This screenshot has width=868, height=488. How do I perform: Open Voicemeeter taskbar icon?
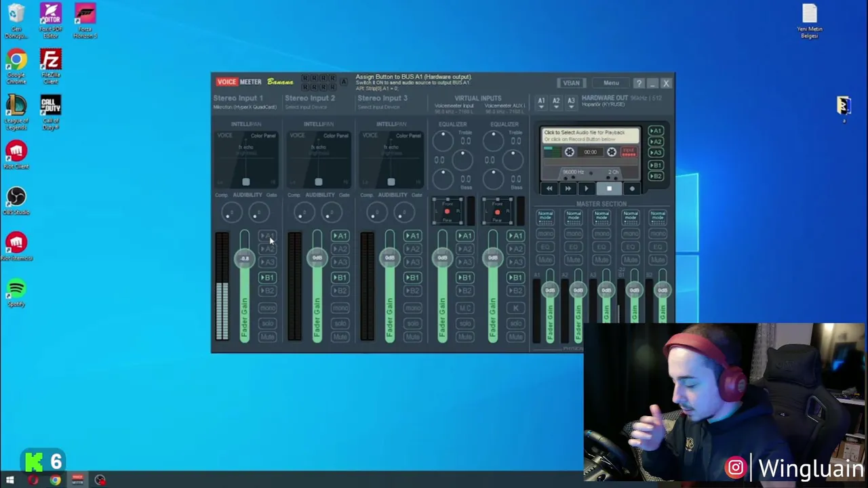pyautogui.click(x=77, y=481)
